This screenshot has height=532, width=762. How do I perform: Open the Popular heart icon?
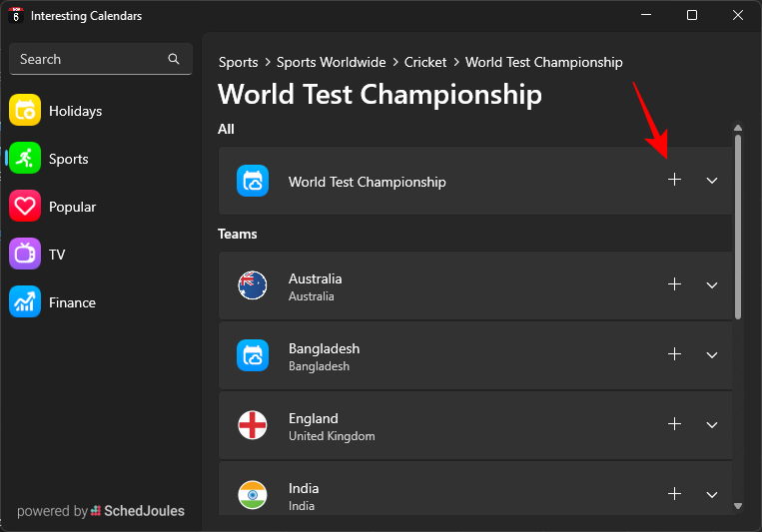tap(25, 207)
